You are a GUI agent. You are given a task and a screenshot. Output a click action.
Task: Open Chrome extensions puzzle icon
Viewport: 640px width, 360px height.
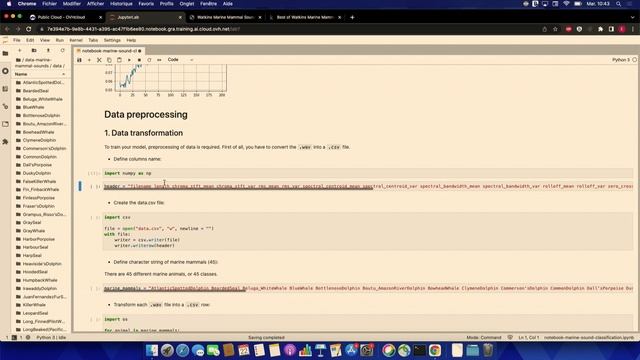[600, 29]
